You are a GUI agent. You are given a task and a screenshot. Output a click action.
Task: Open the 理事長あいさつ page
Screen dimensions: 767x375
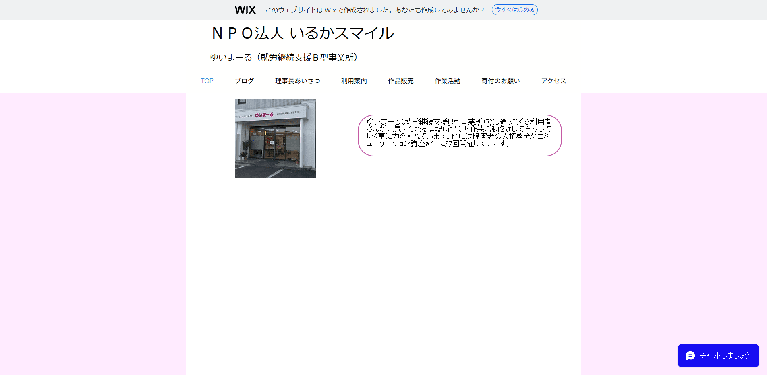tap(297, 81)
